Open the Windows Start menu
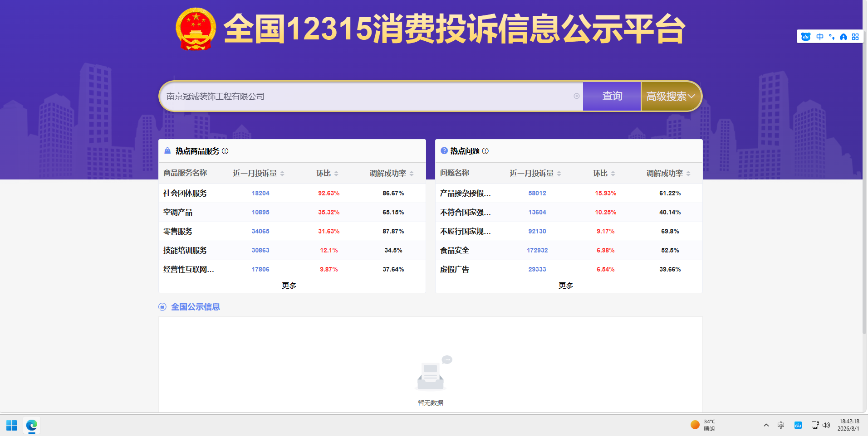Image resolution: width=868 pixels, height=436 pixels. click(12, 425)
